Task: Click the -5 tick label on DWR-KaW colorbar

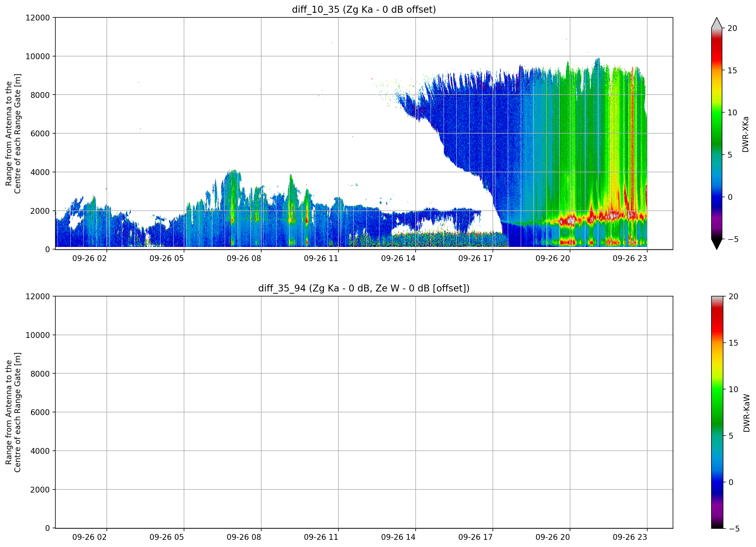Action: 734,529
